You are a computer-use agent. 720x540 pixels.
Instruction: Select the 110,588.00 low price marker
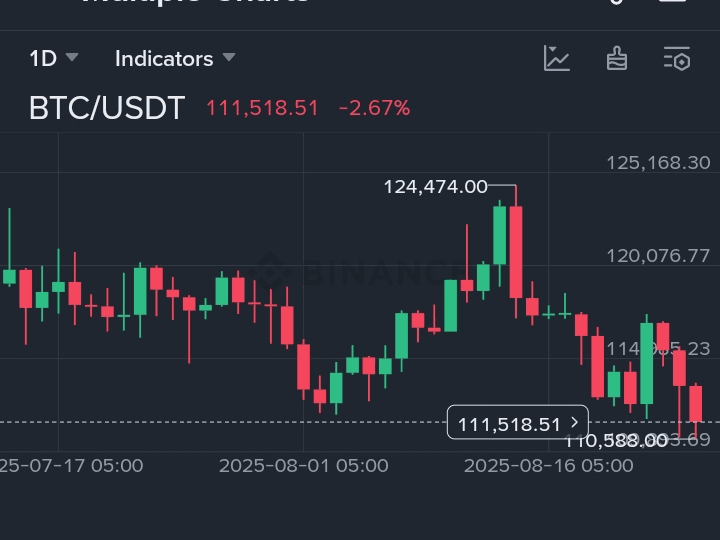coord(616,440)
